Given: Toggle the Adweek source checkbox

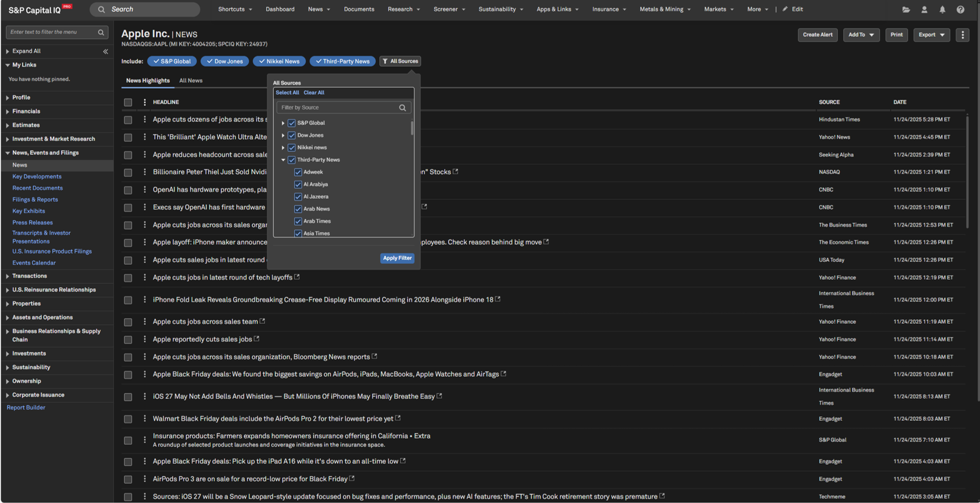Looking at the screenshot, I should coord(298,173).
